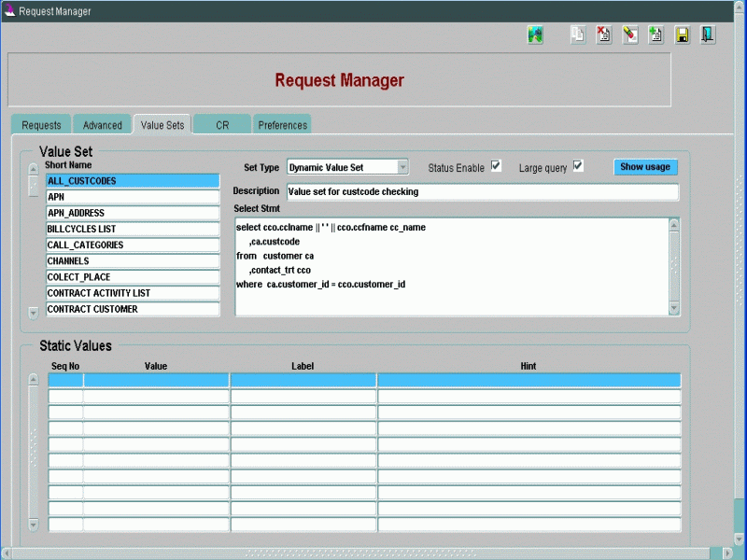
Task: Click the Request Manager title bar app icon
Action: 9,10
